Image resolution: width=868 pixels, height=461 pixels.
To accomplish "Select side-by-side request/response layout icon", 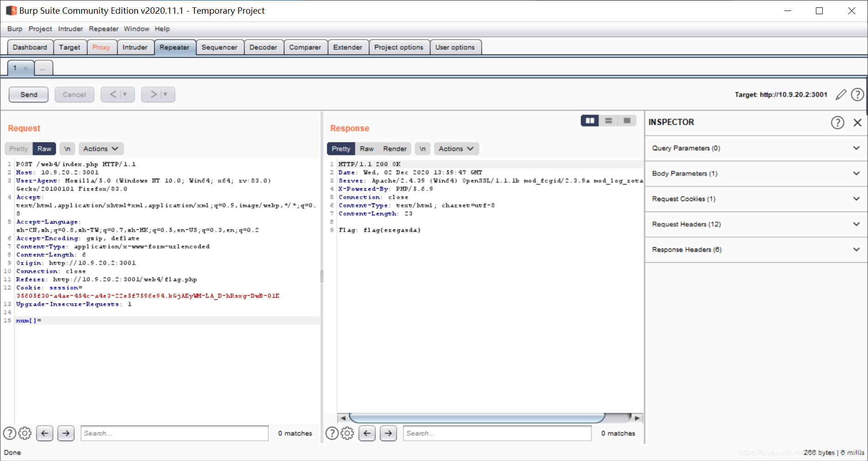I will coord(590,121).
